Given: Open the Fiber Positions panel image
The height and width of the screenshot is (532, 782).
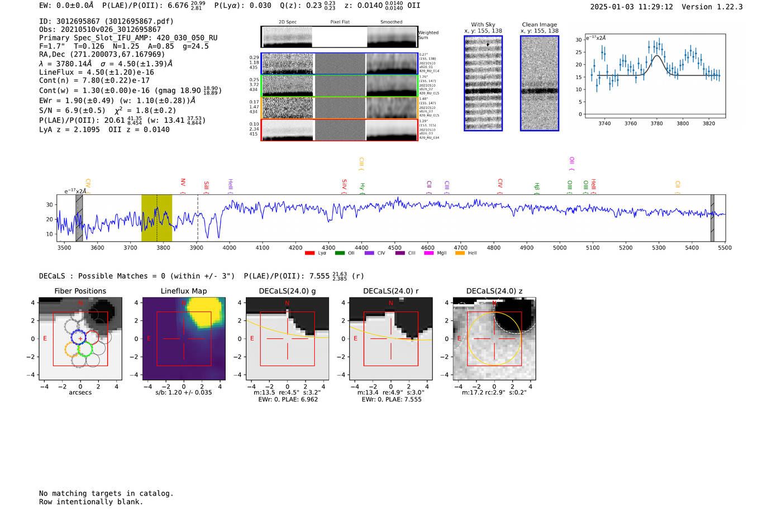Looking at the screenshot, I should (x=80, y=339).
